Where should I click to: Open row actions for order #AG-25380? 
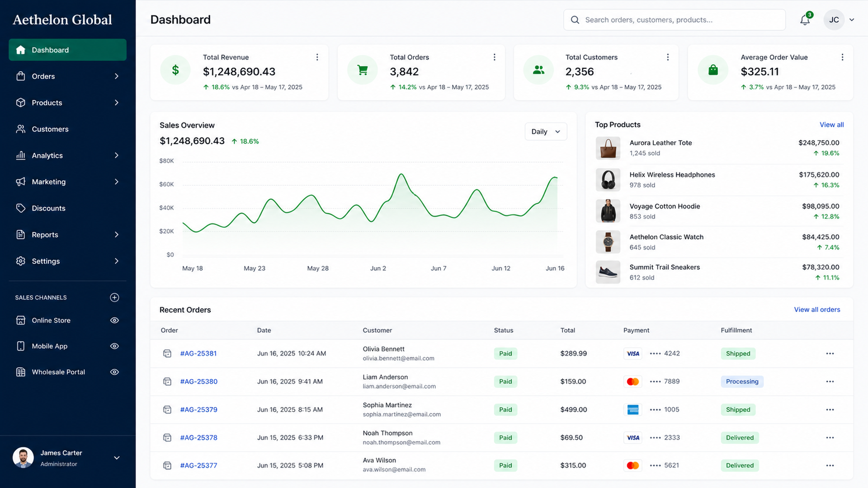coord(830,381)
